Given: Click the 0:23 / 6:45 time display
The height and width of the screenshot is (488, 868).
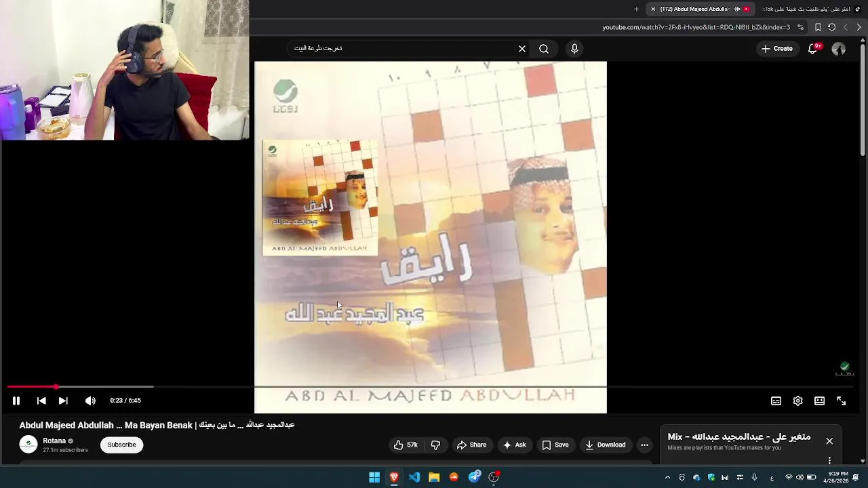Looking at the screenshot, I should point(125,401).
